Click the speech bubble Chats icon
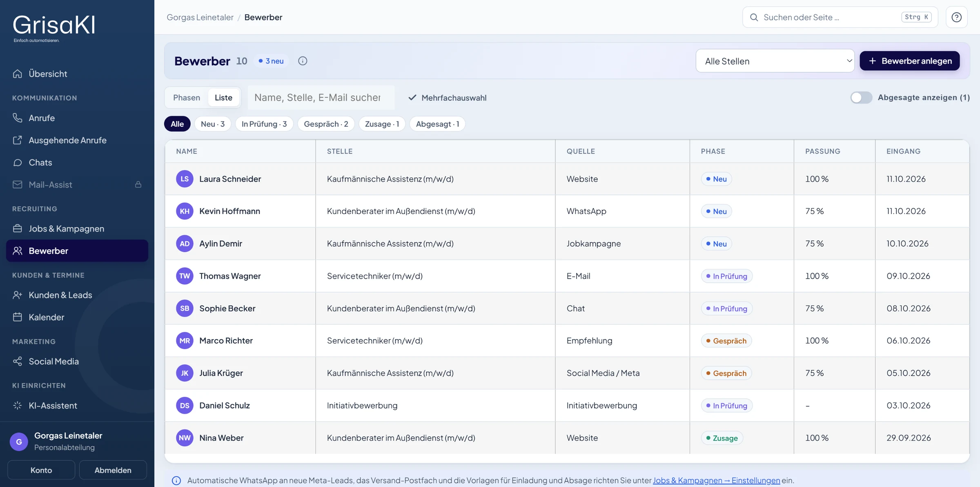This screenshot has height=487, width=980. (x=17, y=162)
